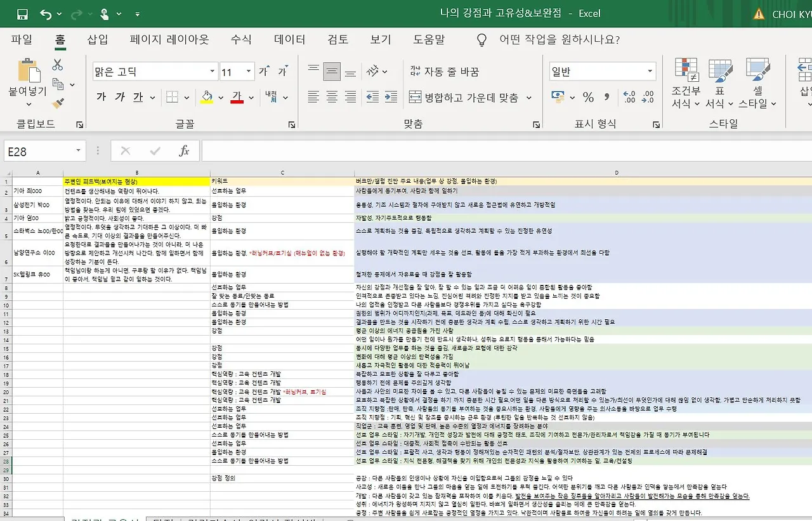Switch to the 검토 tab
The image size is (812, 521).
point(337,39)
